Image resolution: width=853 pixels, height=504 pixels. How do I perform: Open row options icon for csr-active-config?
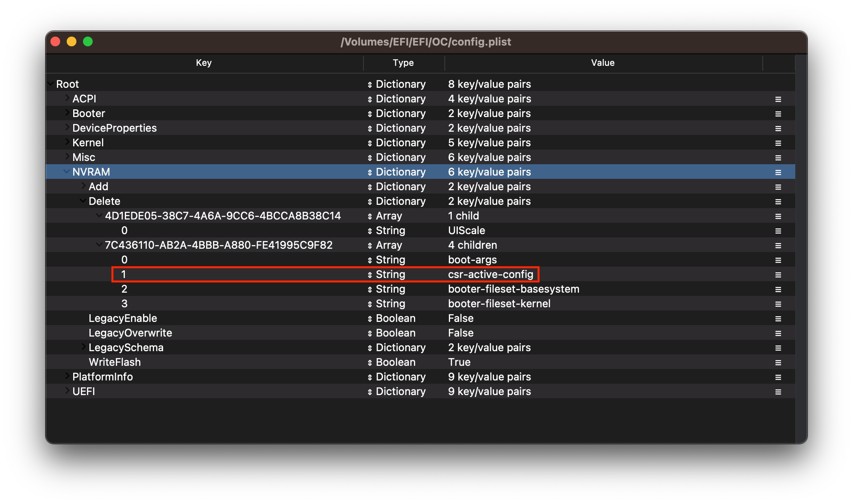tap(778, 275)
